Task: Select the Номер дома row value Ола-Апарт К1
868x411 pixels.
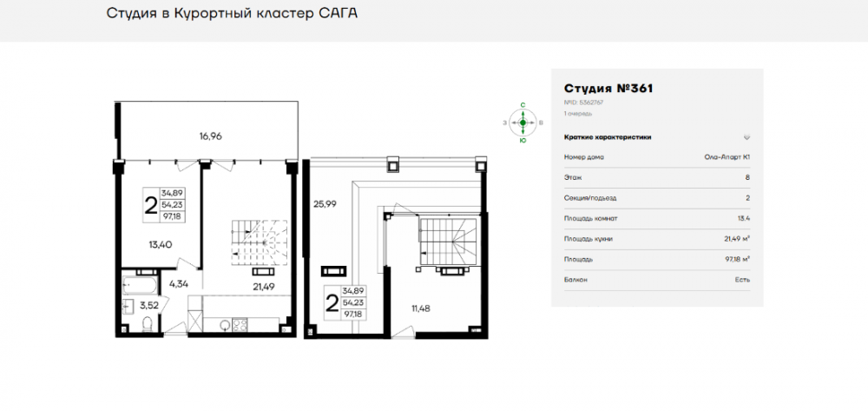Action: [727, 157]
